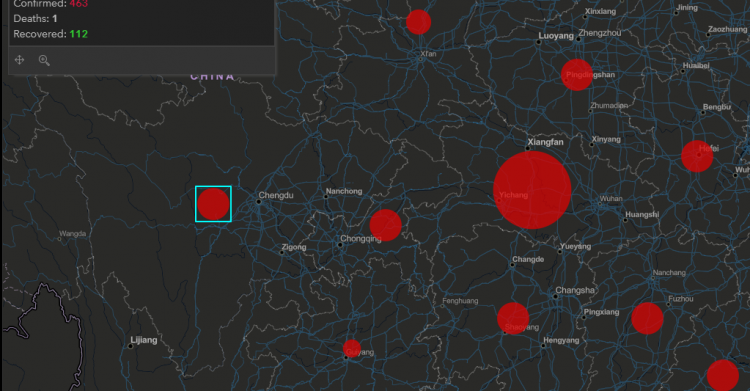This screenshot has width=750, height=391.
Task: Click the red circle above Xi'an
Action: click(419, 22)
